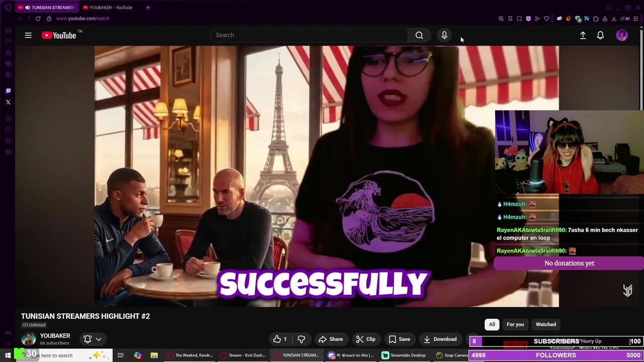This screenshot has height=362, width=644.
Task: Click the toolbar pin icon
Action: 510,19
